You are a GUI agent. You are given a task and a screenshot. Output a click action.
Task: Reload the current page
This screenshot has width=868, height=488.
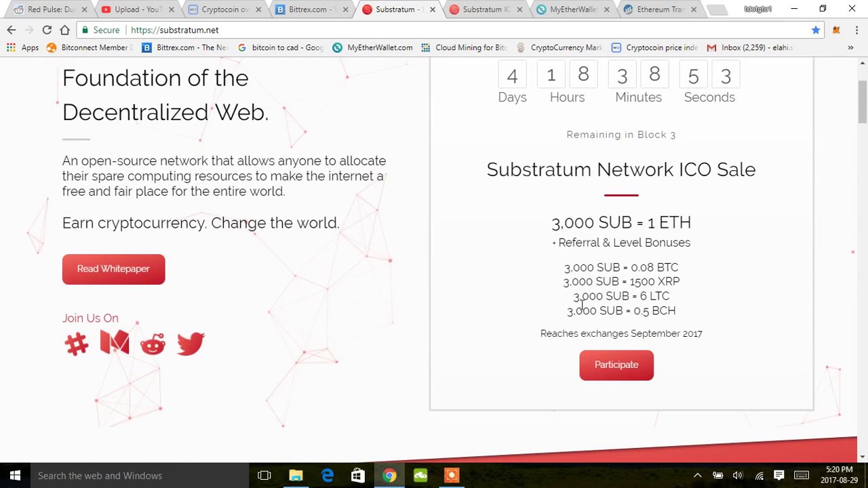[x=47, y=30]
